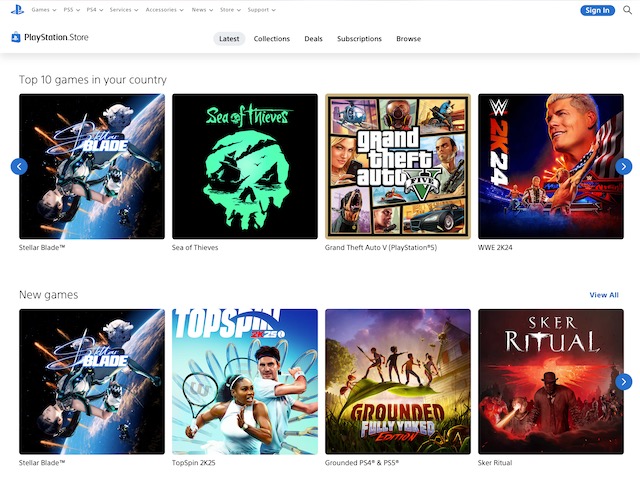Open the Subscriptions tab

tap(359, 39)
